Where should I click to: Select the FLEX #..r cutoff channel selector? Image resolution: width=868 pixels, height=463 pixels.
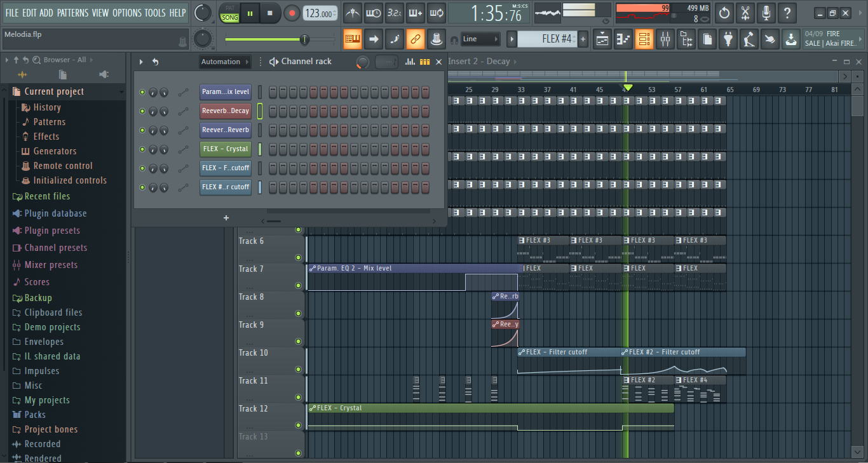[x=260, y=187]
